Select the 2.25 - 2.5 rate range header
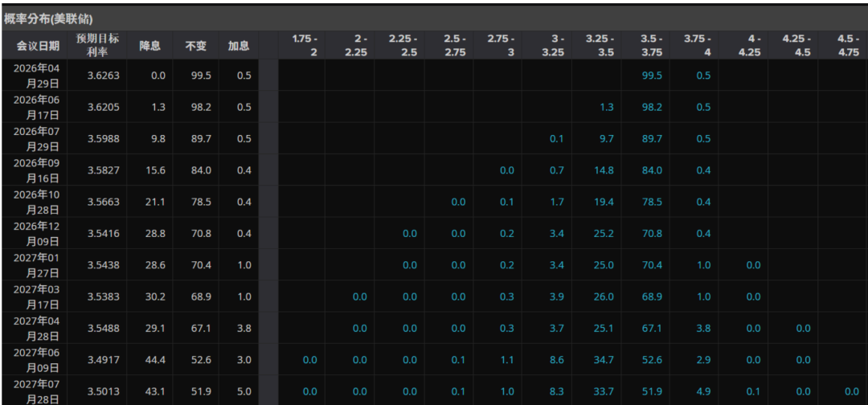The width and height of the screenshot is (868, 405). 403,47
